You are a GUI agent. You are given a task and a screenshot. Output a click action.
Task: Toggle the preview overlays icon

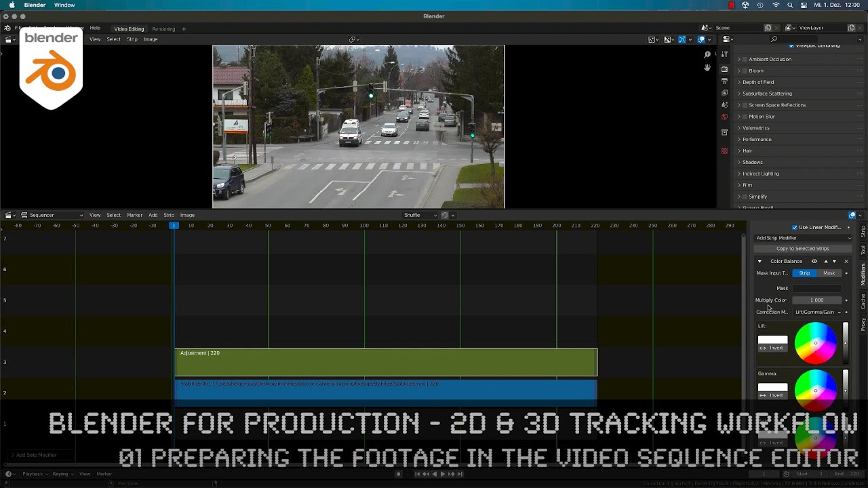tap(701, 39)
